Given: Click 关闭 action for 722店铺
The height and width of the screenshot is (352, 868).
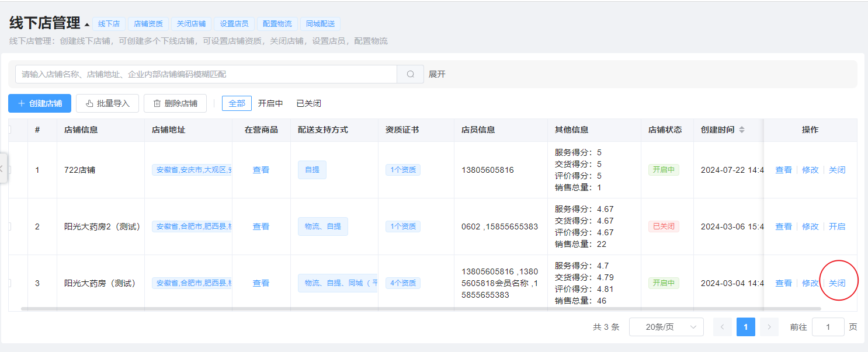Looking at the screenshot, I should pyautogui.click(x=837, y=170).
